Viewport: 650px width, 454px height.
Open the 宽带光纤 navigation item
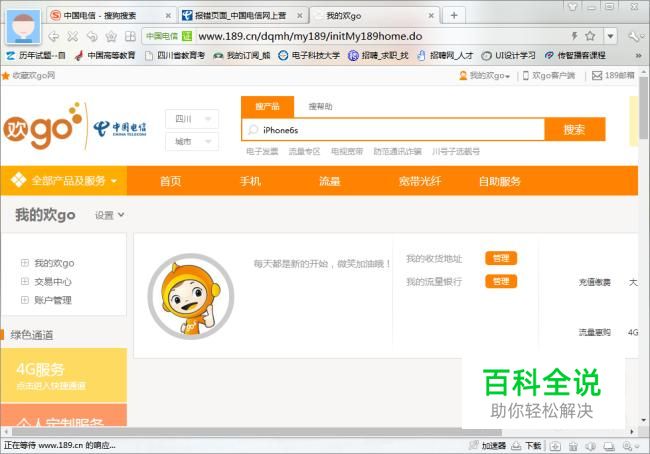pos(420,181)
